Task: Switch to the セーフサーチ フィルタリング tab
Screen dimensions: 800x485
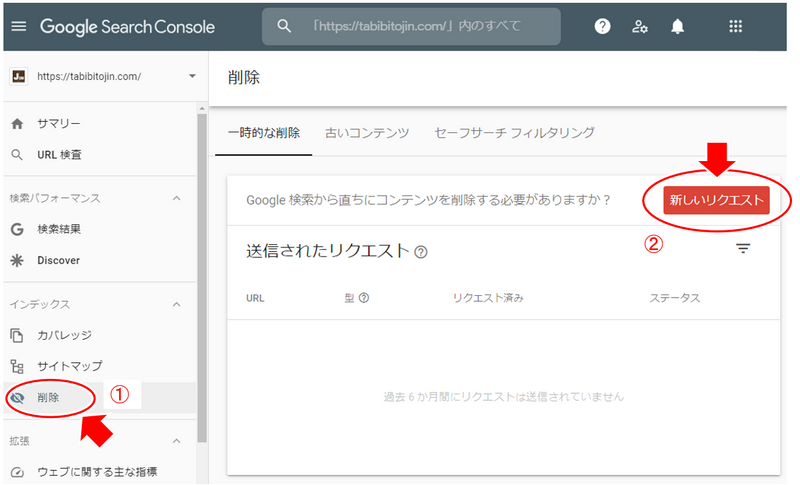Action: [x=514, y=134]
